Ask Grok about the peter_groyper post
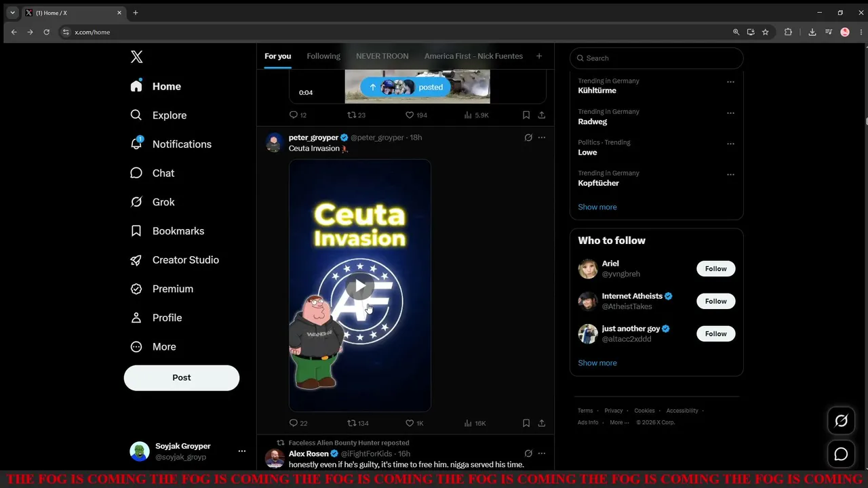This screenshot has width=868, height=488. coord(528,138)
